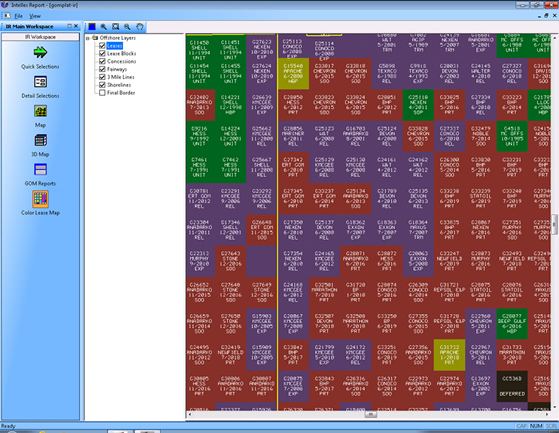Screen dimensions: 559x433
Task: Click the map's scroll right arrow
Action: [547, 414]
